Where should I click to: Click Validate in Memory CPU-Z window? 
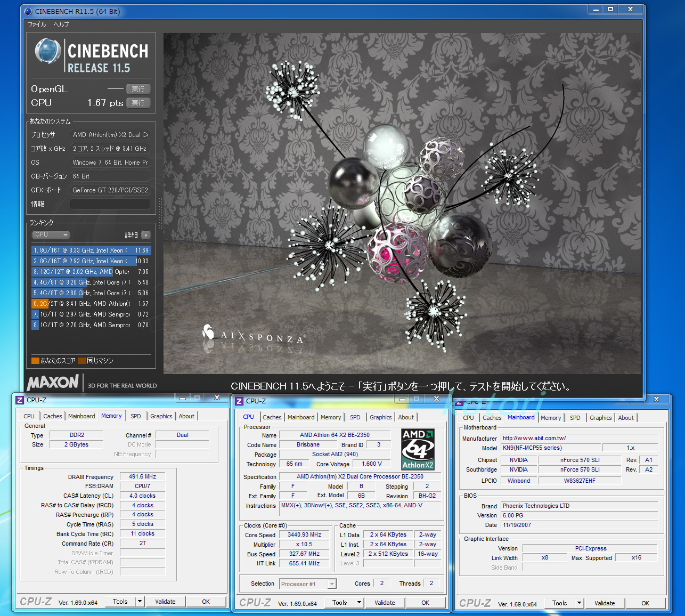tap(165, 602)
